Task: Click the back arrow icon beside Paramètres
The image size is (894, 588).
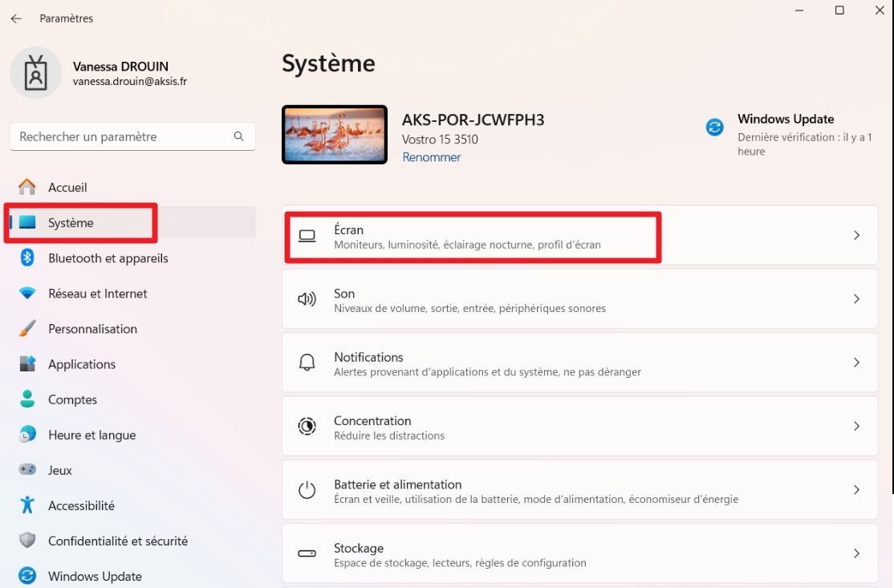Action: click(16, 18)
